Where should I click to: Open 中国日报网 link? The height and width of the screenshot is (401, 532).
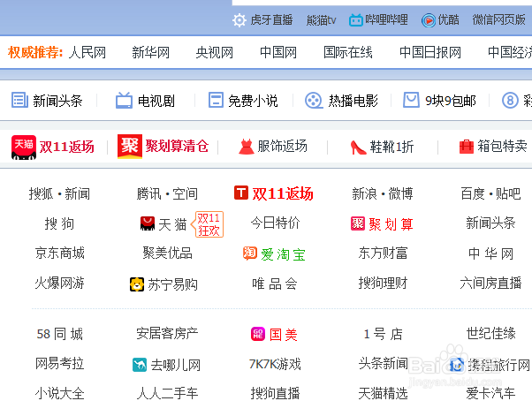[430, 52]
